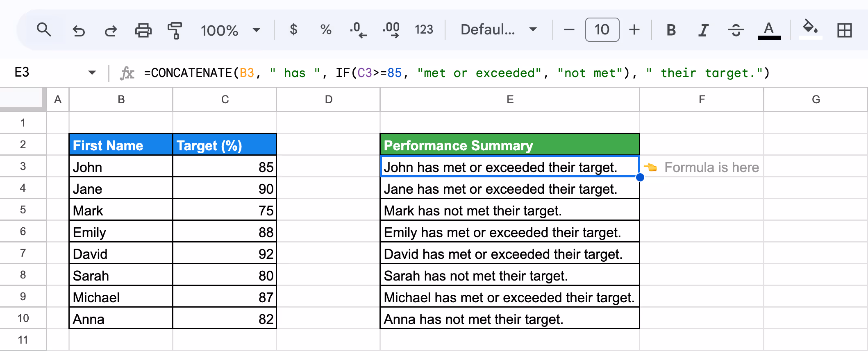Select row 3 header

click(23, 166)
